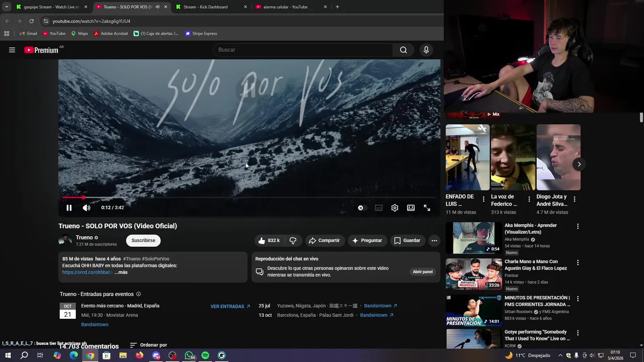Open the player settings gear
Screen dimensions: 644x362
(x=395, y=208)
